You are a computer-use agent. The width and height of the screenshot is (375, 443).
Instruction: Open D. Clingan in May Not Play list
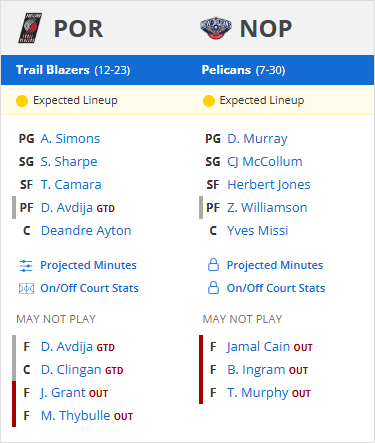tap(71, 370)
